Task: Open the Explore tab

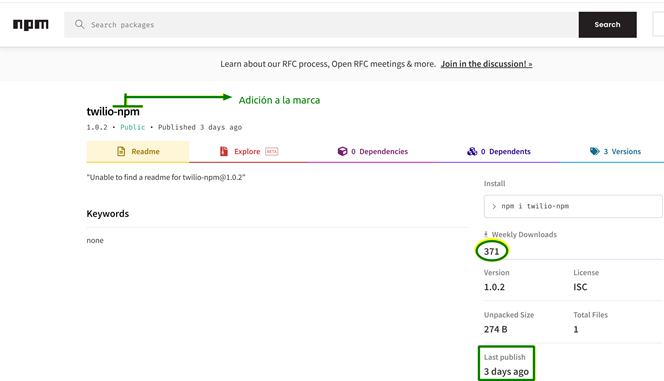Action: point(249,152)
